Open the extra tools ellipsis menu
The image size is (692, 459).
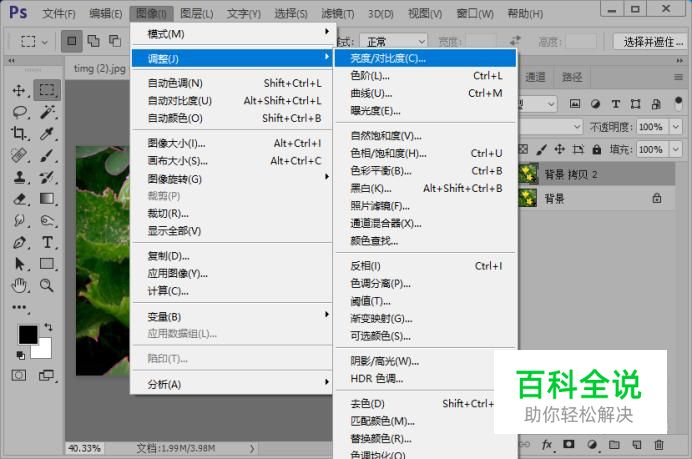(19, 307)
